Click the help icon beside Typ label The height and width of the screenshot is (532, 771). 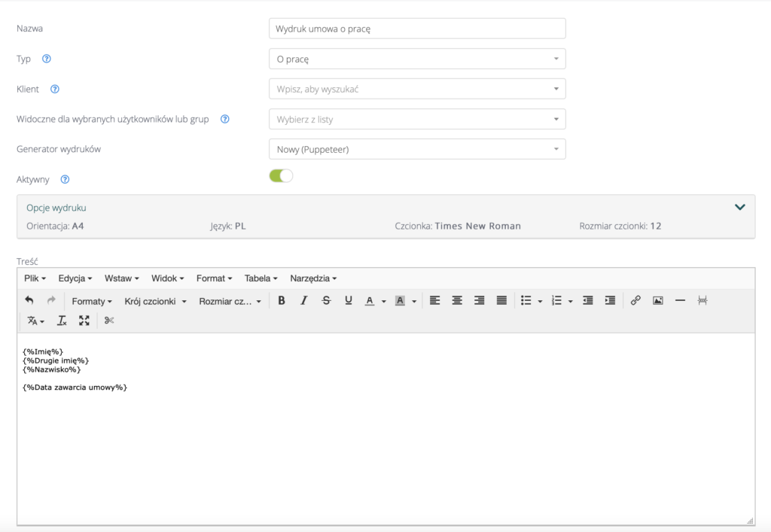click(47, 59)
